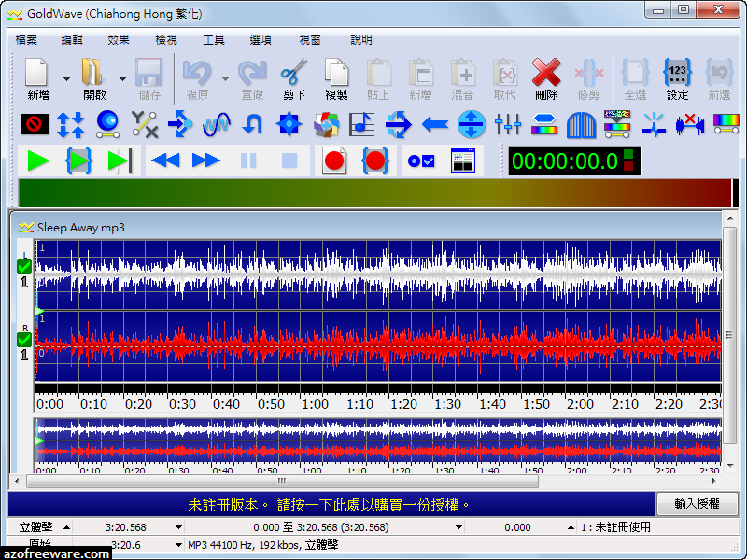Click the 設定 (123) selection icon
The width and height of the screenshot is (747, 560).
[677, 75]
